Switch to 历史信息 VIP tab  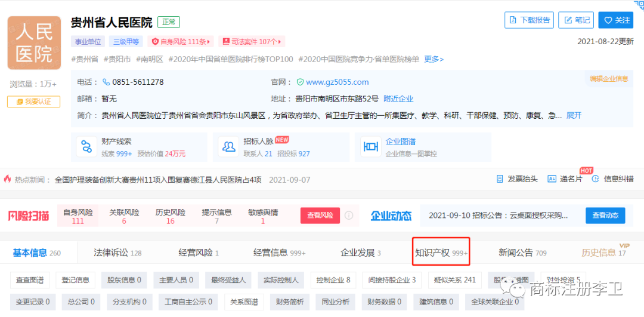(x=603, y=253)
